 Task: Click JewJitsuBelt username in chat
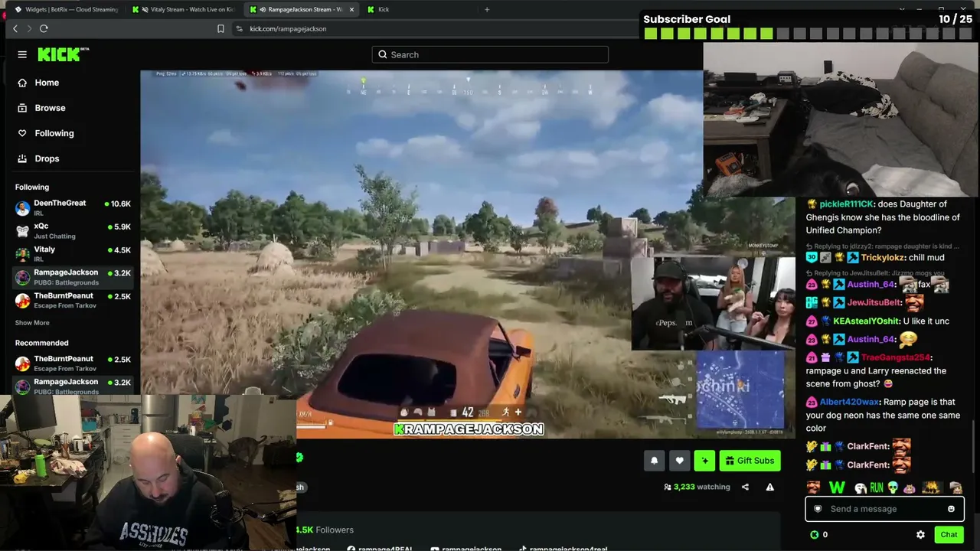pyautogui.click(x=873, y=302)
